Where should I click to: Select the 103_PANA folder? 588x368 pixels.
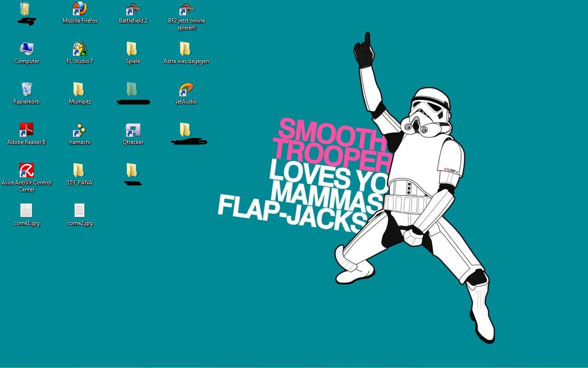(x=80, y=175)
